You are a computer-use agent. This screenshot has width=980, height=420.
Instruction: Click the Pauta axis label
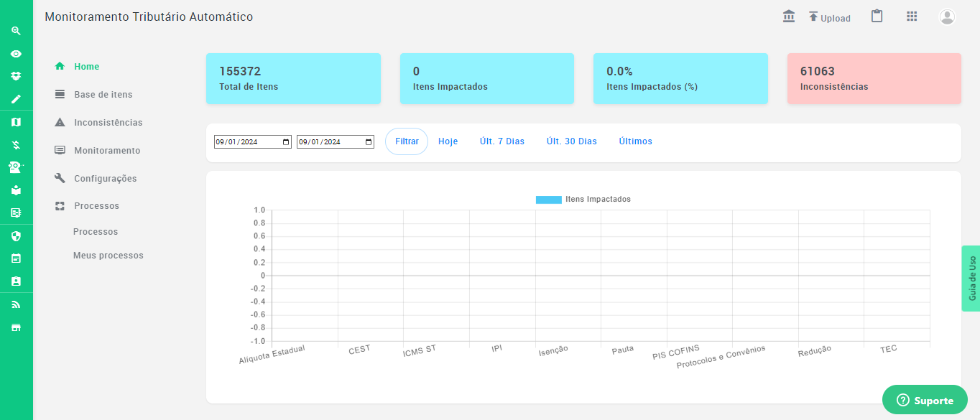[623, 350]
